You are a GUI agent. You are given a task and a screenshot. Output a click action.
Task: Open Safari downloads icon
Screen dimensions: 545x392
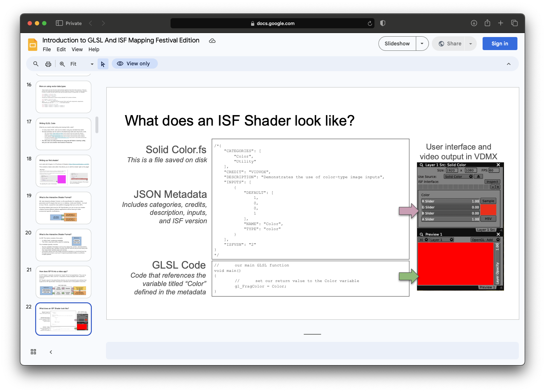[474, 23]
